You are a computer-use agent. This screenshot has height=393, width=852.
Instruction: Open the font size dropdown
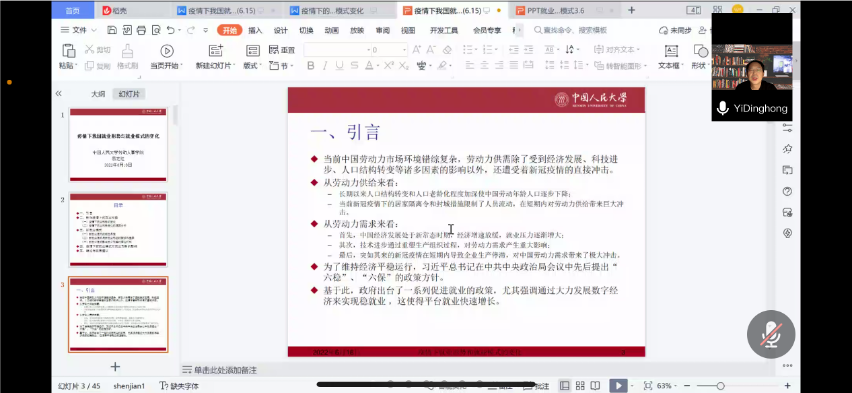coord(404,50)
